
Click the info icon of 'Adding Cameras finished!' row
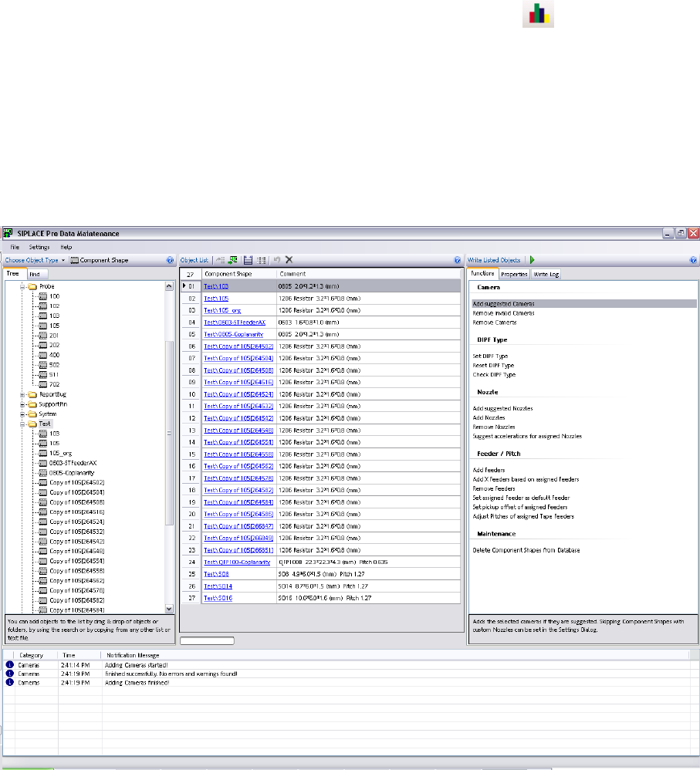(x=9, y=683)
